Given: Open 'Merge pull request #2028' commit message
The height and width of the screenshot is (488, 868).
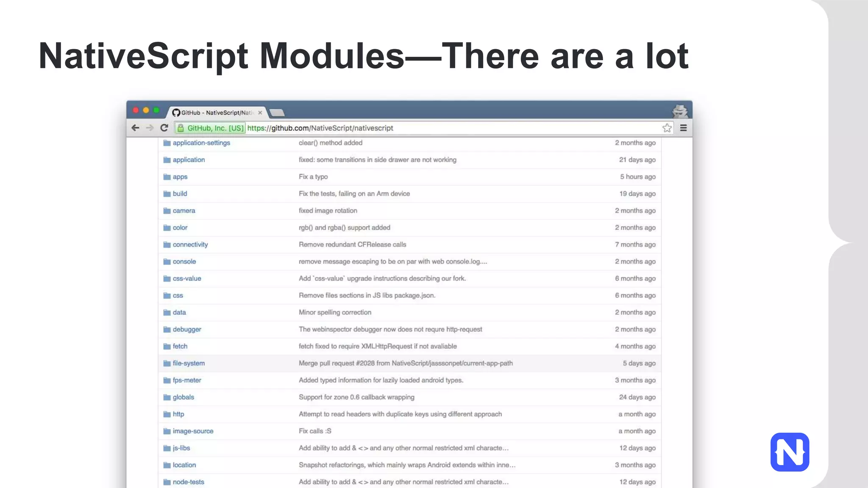Looking at the screenshot, I should click(x=406, y=363).
